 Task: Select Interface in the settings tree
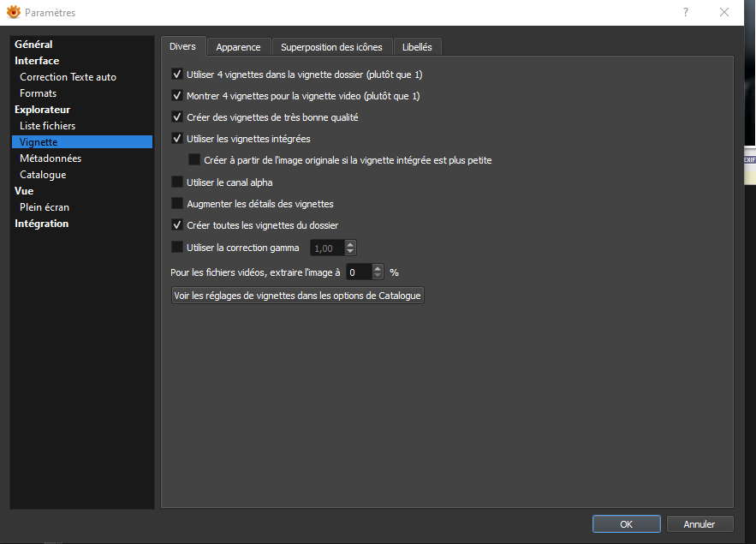[37, 61]
